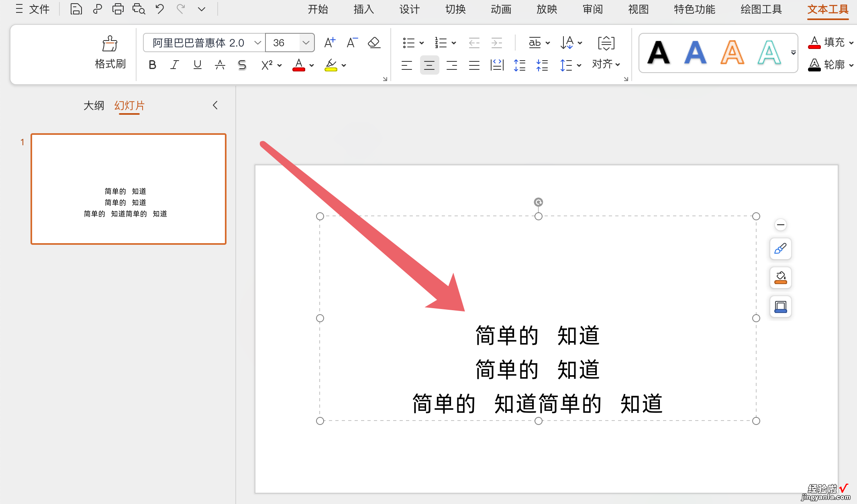The height and width of the screenshot is (504, 857).
Task: Decrease the indent level
Action: coord(474,43)
